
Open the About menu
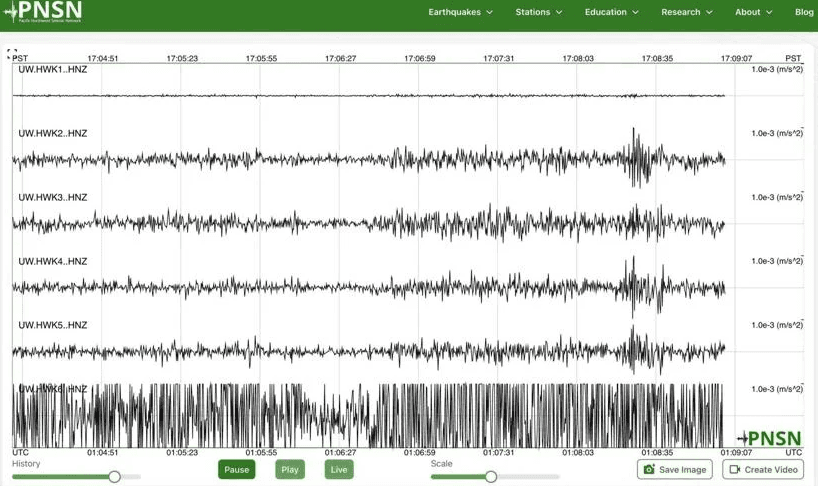(754, 13)
